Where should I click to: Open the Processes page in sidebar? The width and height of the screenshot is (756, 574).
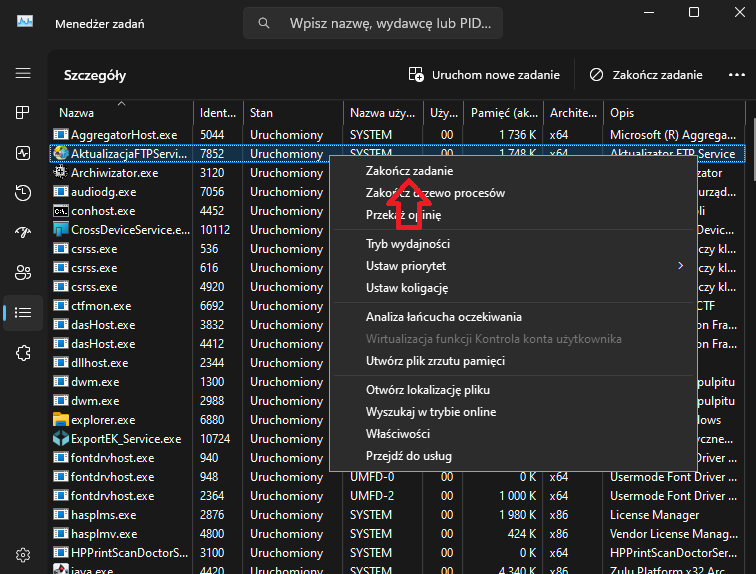coord(22,113)
